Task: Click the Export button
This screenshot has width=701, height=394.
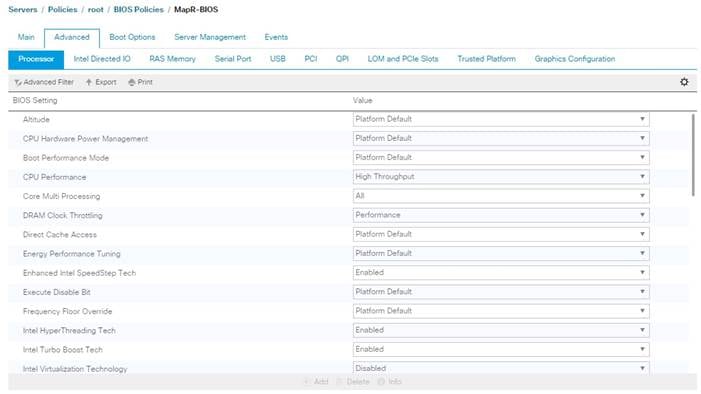Action: pyautogui.click(x=101, y=82)
